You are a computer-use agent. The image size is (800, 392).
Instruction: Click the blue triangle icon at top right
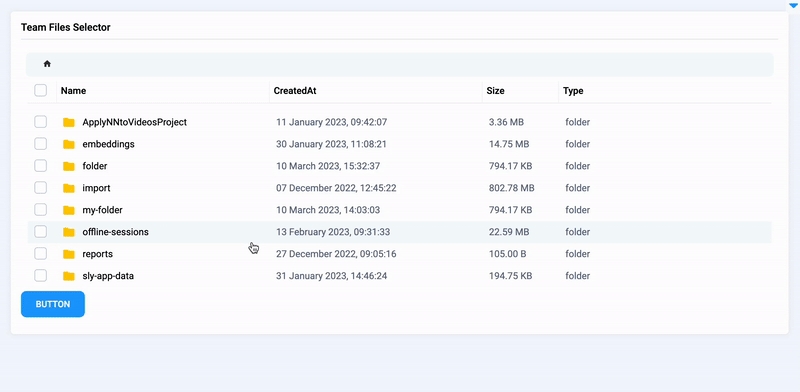(793, 5)
